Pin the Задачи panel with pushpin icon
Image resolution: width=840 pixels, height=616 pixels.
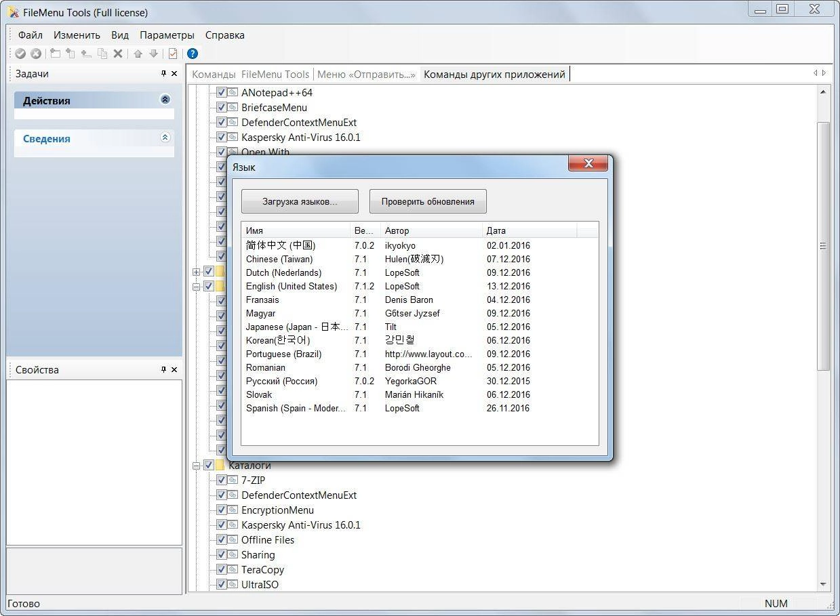(163, 73)
